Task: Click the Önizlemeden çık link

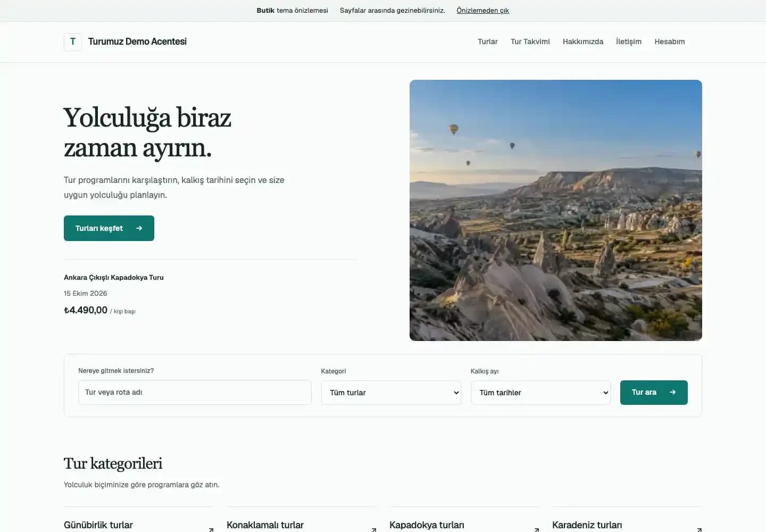Action: click(482, 11)
